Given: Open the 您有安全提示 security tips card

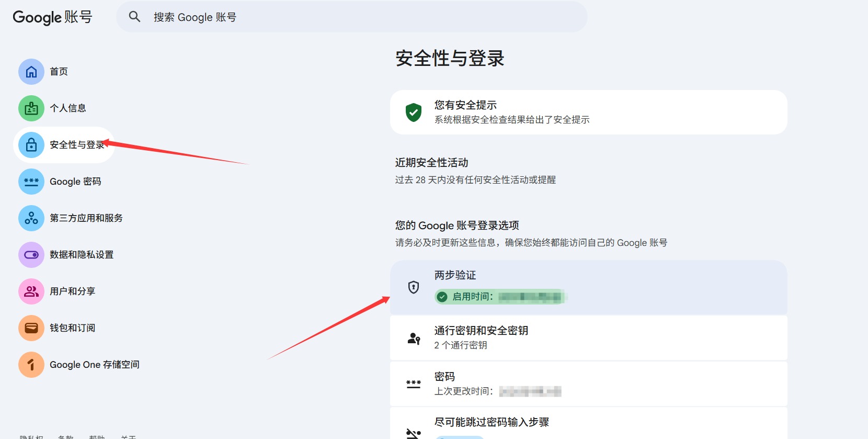Looking at the screenshot, I should (588, 112).
